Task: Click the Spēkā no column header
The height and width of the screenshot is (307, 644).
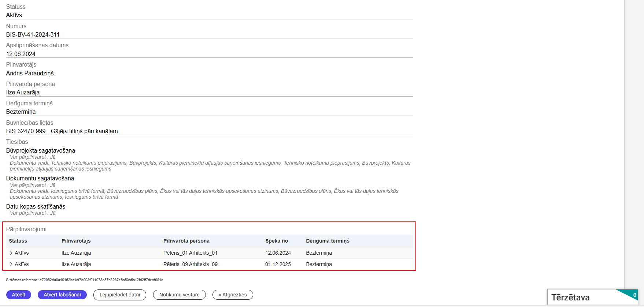Action: tap(277, 241)
